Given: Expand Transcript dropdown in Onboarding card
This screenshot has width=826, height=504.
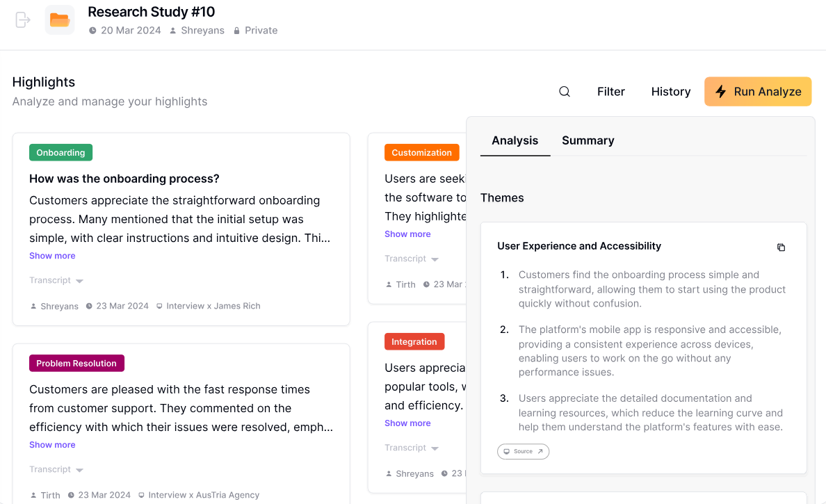Looking at the screenshot, I should (56, 280).
